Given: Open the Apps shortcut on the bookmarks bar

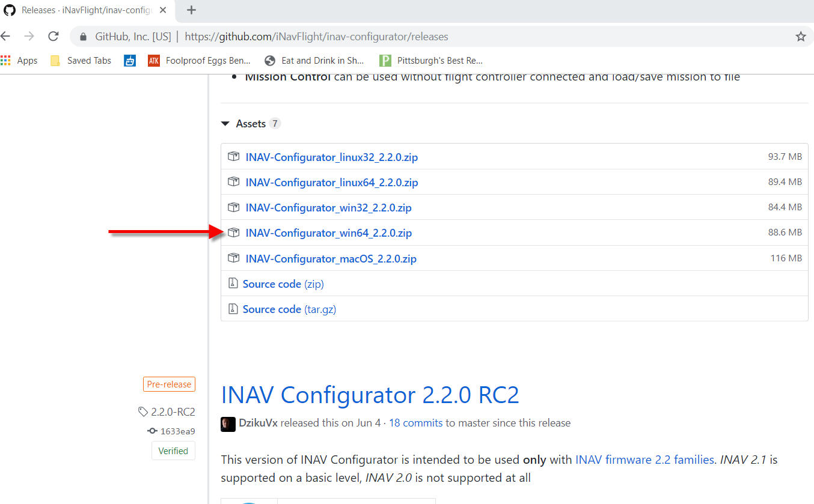Looking at the screenshot, I should (x=20, y=60).
